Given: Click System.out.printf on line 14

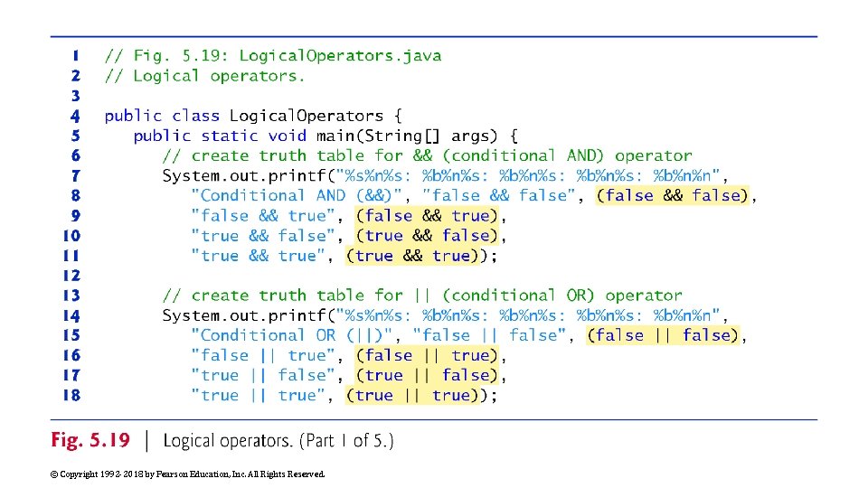Looking at the screenshot, I should pyautogui.click(x=244, y=315).
